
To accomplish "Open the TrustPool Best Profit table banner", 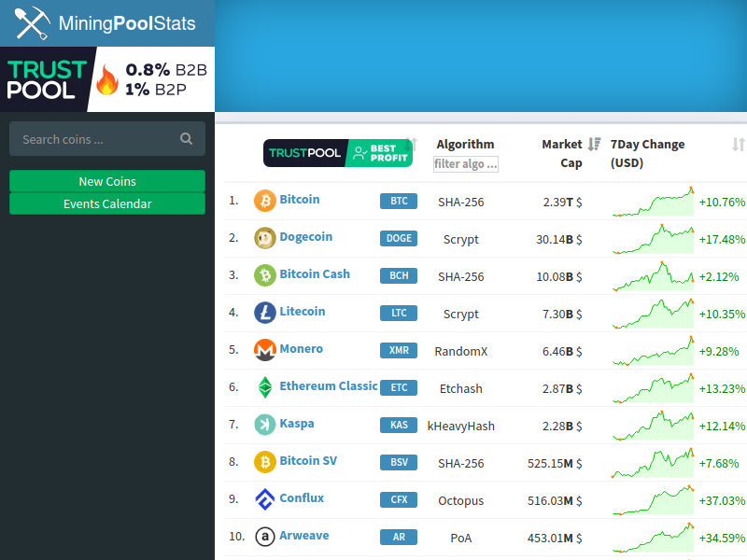I will tap(338, 153).
